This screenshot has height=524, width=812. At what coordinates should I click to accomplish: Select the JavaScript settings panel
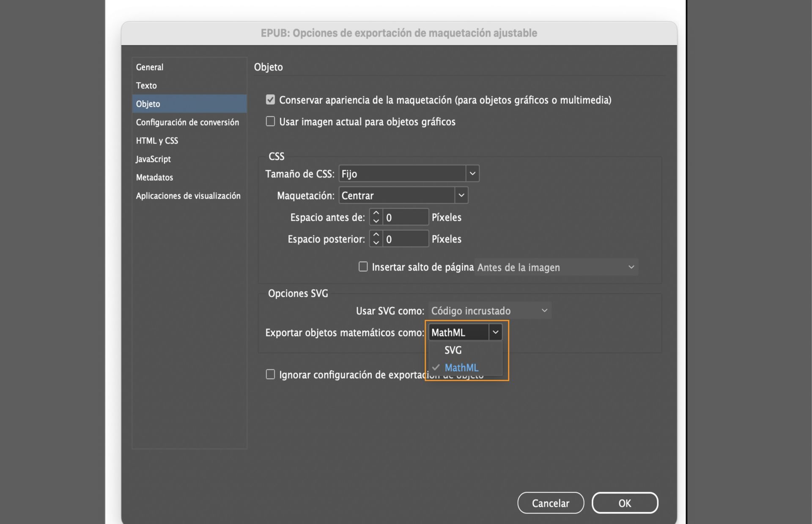coord(153,159)
